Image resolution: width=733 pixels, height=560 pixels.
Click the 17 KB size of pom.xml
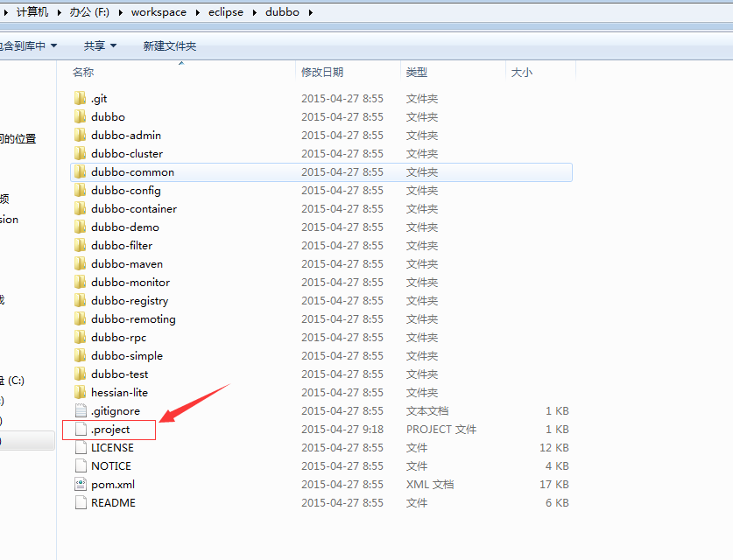[554, 484]
